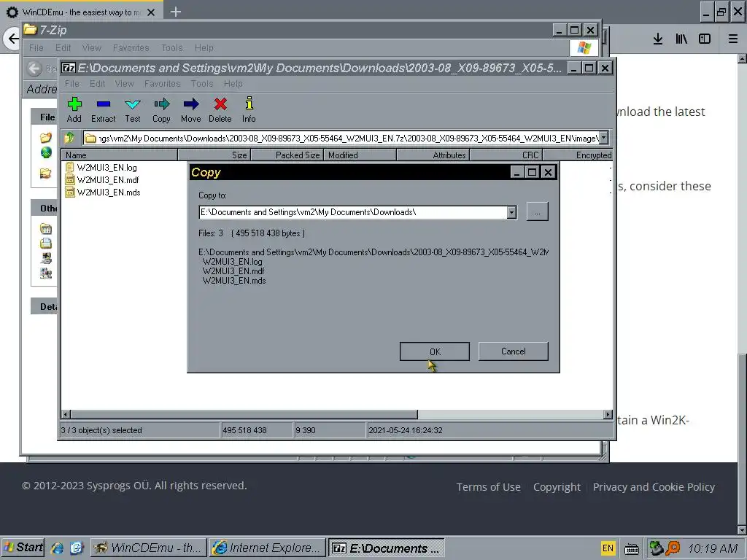The height and width of the screenshot is (560, 747).
Task: Click Outlook Express quick launch icon
Action: [x=77, y=548]
